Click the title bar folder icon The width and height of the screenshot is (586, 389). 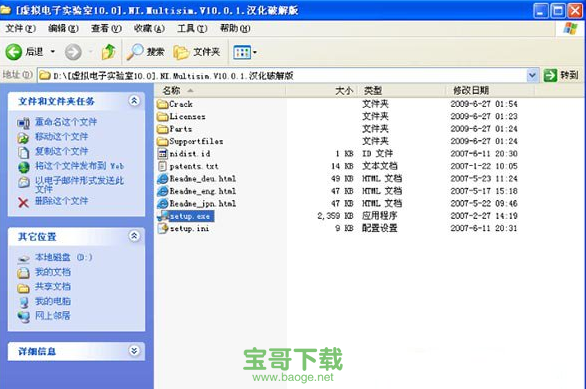pos(6,9)
